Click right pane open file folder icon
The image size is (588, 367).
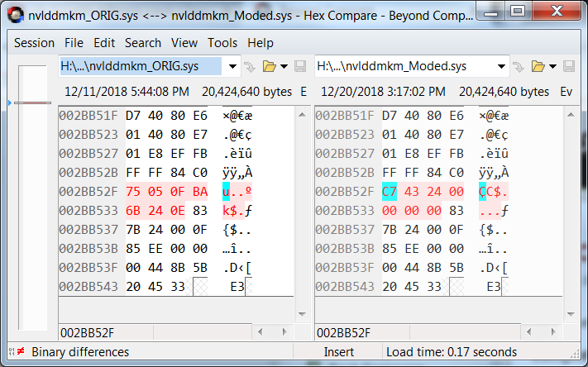[538, 67]
